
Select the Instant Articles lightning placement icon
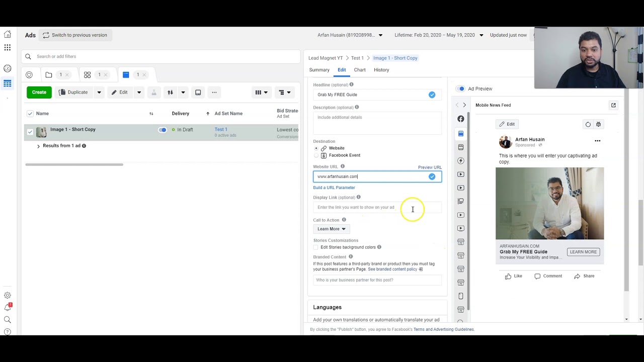click(x=461, y=161)
